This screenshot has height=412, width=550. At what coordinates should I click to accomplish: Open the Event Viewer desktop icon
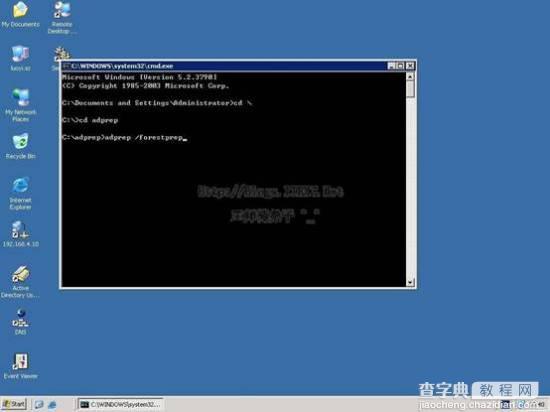click(20, 366)
